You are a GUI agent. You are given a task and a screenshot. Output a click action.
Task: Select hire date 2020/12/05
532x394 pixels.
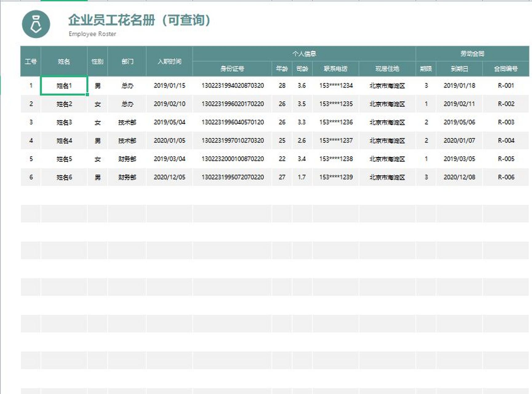click(170, 177)
